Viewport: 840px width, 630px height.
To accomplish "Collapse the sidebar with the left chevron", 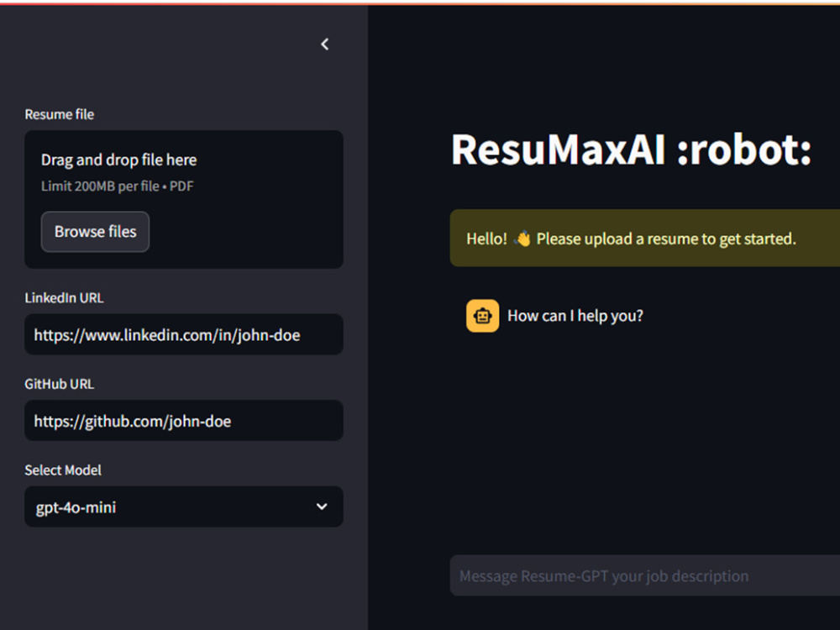I will coord(324,45).
